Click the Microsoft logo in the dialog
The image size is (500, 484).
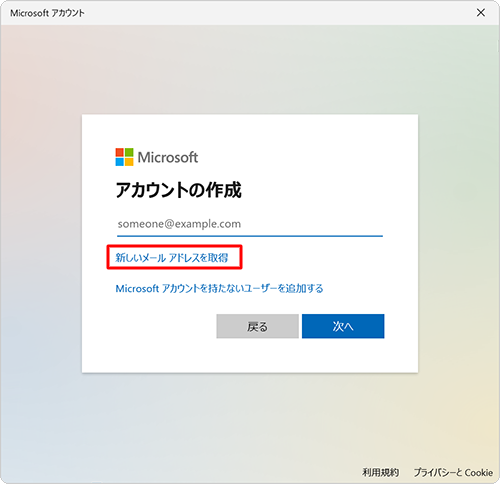click(x=157, y=157)
